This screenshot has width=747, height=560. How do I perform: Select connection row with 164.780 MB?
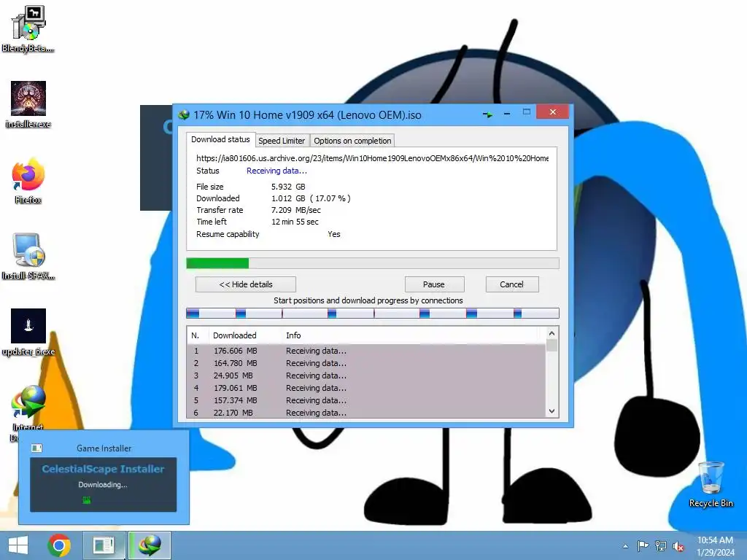[366, 363]
